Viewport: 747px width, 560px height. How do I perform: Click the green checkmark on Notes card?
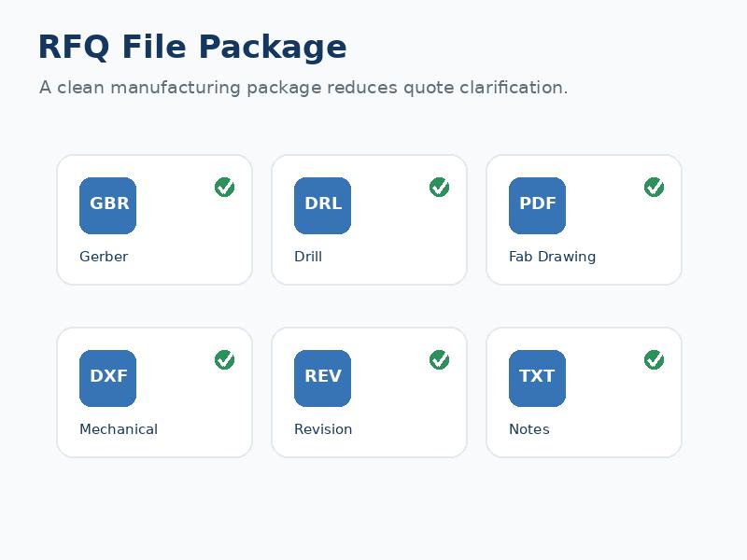[x=655, y=360]
